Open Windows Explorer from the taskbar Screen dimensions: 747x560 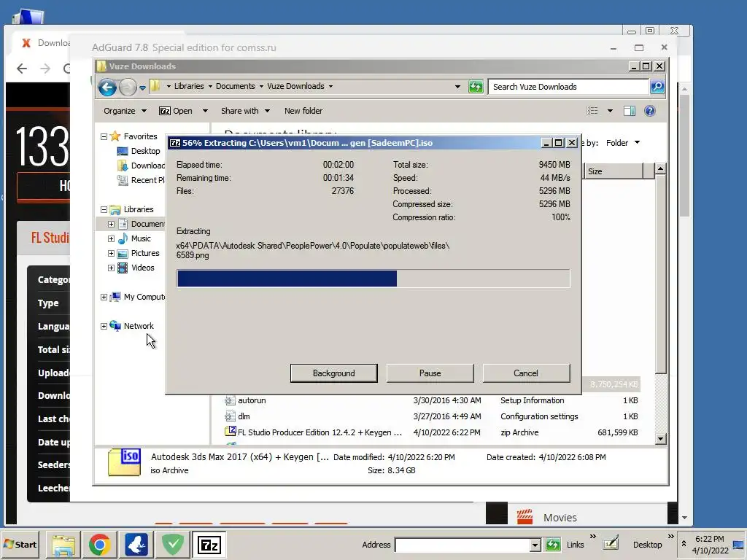click(x=63, y=545)
